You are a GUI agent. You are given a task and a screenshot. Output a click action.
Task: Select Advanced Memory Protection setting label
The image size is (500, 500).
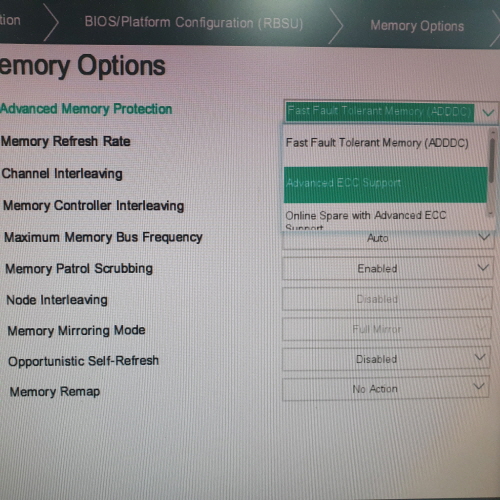coord(86,109)
